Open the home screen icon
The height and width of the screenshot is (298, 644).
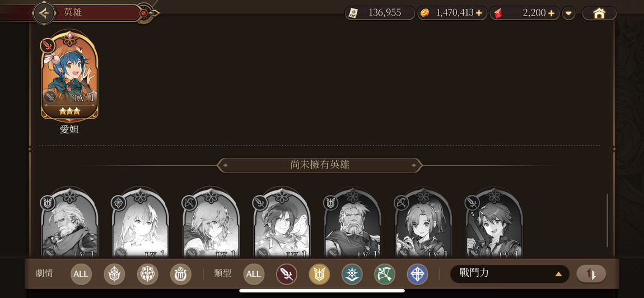click(x=599, y=13)
